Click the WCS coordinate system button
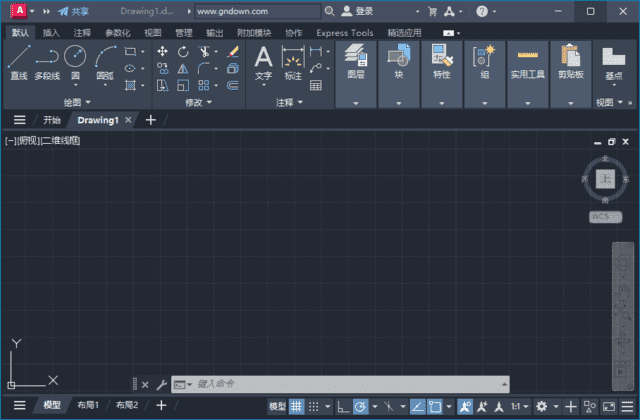The image size is (640, 420). [605, 217]
